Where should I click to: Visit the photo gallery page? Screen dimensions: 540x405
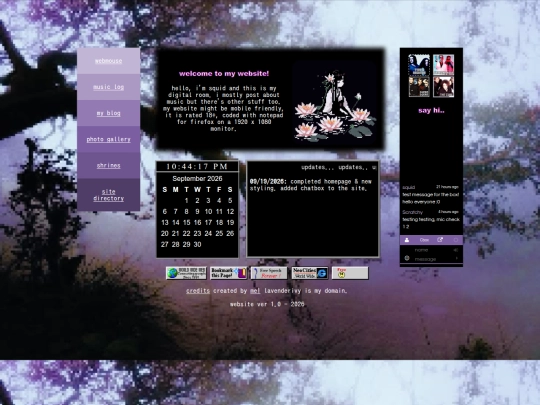coord(108,139)
